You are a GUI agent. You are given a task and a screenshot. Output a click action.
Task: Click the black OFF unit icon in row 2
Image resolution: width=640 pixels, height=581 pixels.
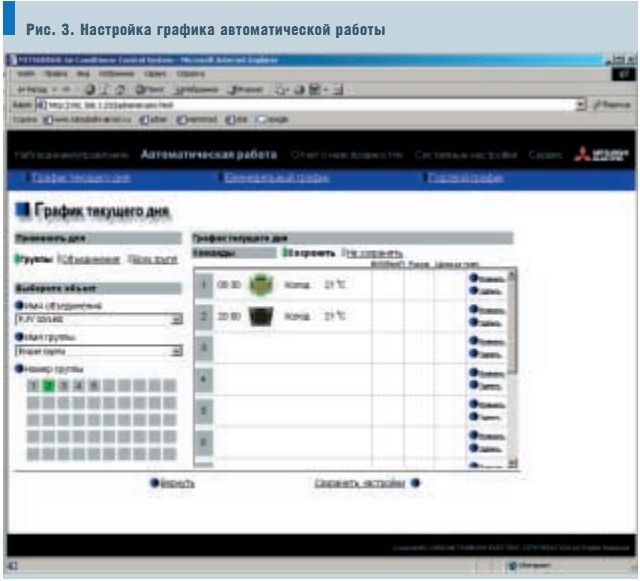(x=260, y=316)
